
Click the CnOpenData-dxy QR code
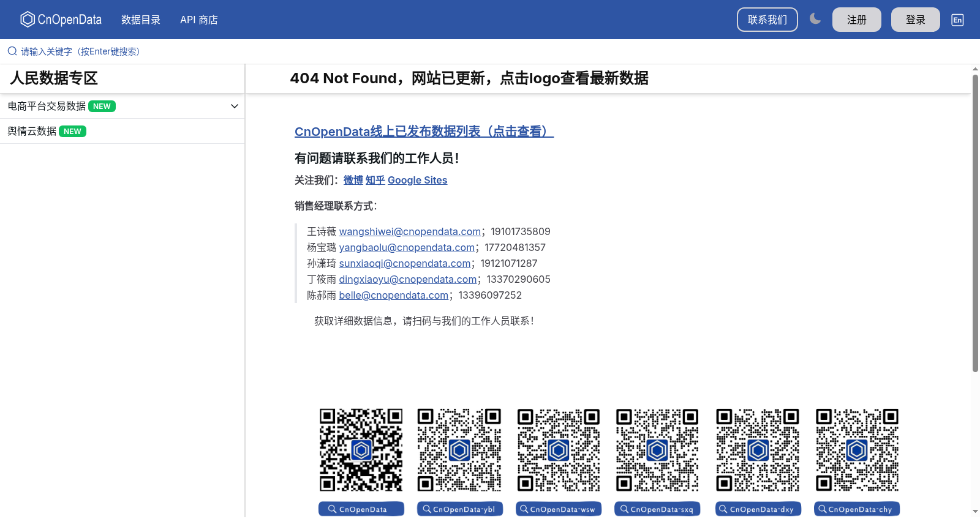click(x=758, y=450)
